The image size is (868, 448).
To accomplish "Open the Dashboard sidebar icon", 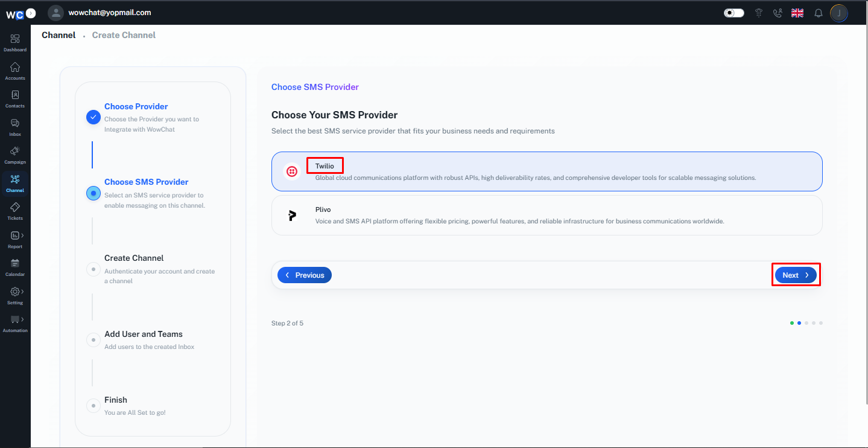I will [x=15, y=42].
